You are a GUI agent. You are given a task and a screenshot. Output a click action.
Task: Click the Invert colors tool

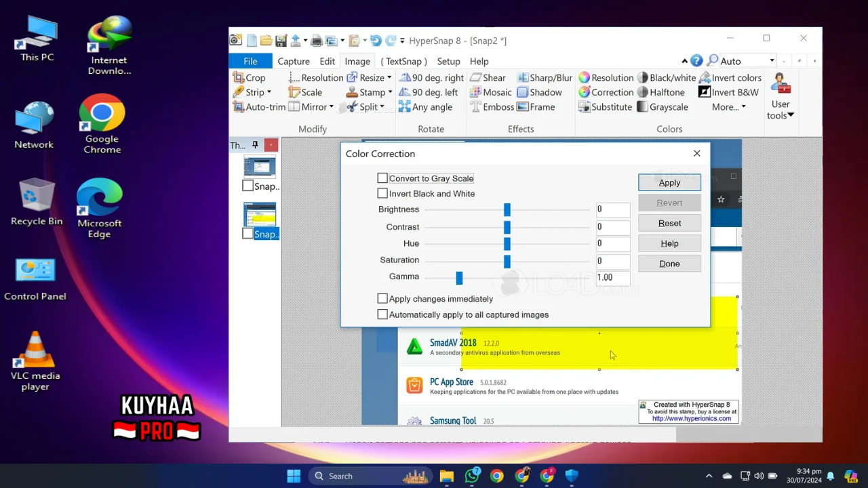(730, 78)
